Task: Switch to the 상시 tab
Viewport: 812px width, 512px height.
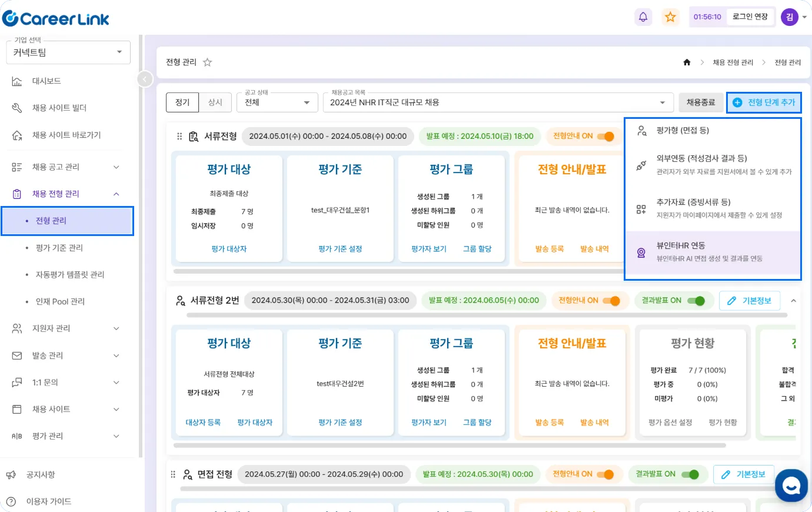Action: point(215,102)
